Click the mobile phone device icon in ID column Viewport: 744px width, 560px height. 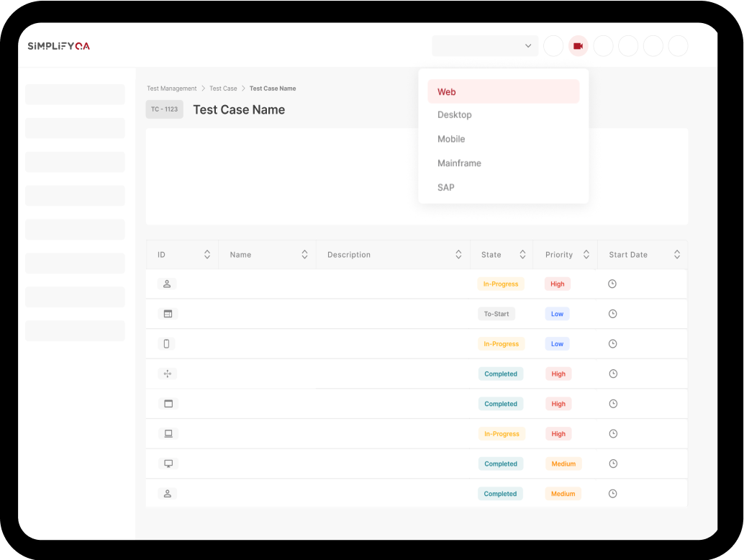(x=166, y=343)
